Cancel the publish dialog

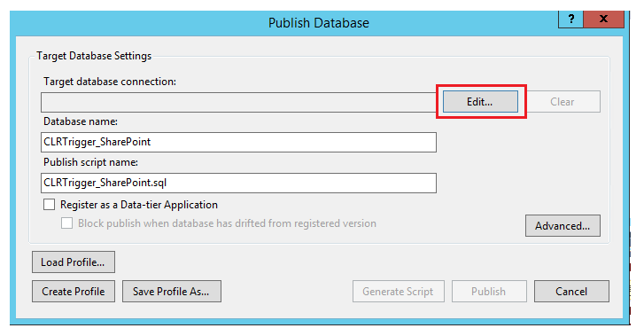(x=571, y=291)
